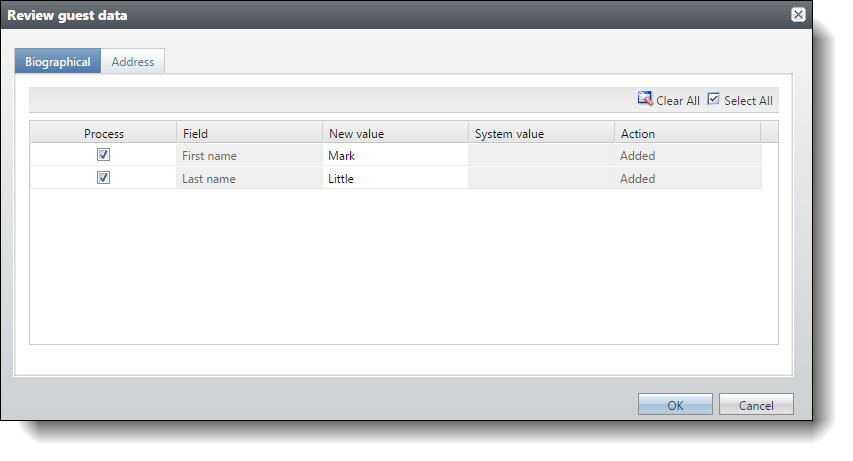Click the Select All text link
The image size is (853, 461).
[x=748, y=101]
